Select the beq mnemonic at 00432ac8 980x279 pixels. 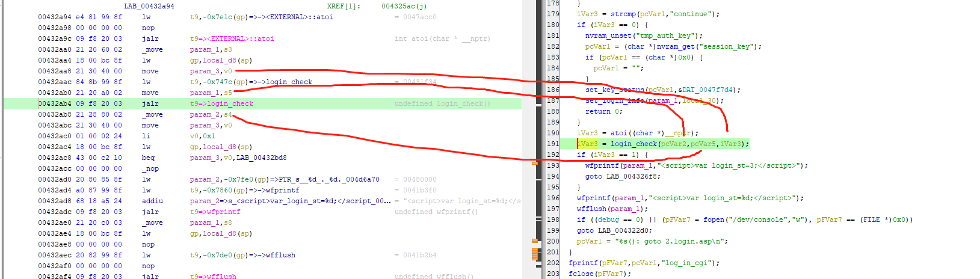(x=148, y=158)
